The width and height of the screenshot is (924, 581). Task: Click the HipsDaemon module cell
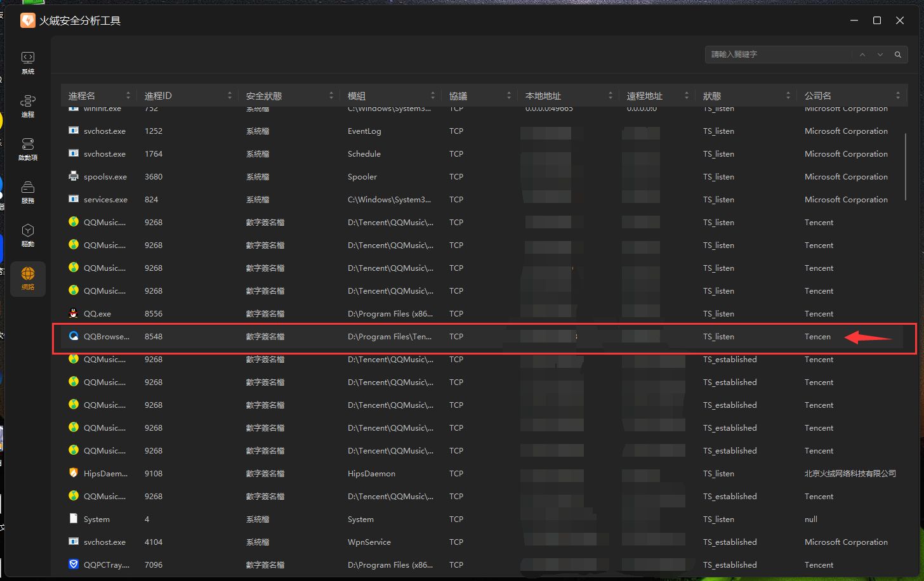[371, 474]
